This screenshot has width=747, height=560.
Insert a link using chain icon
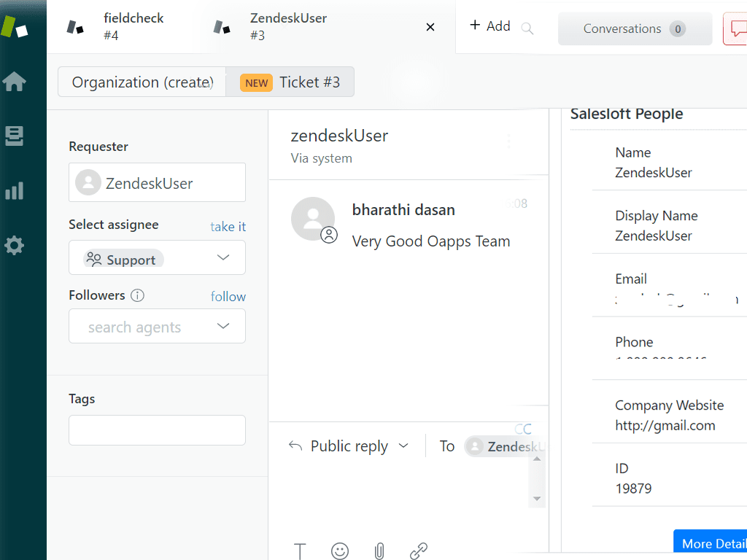point(419,551)
